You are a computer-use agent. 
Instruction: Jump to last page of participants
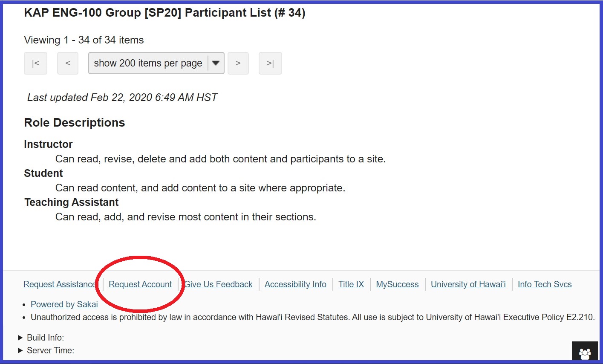270,64
